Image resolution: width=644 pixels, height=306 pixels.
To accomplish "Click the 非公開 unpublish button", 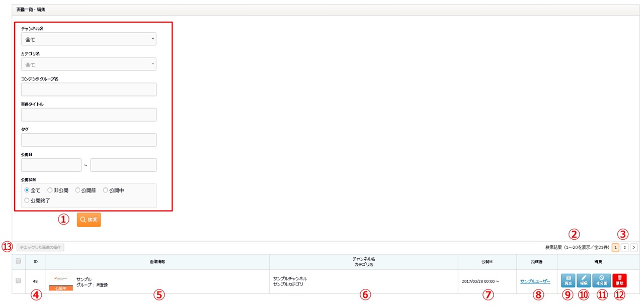I will [x=602, y=280].
